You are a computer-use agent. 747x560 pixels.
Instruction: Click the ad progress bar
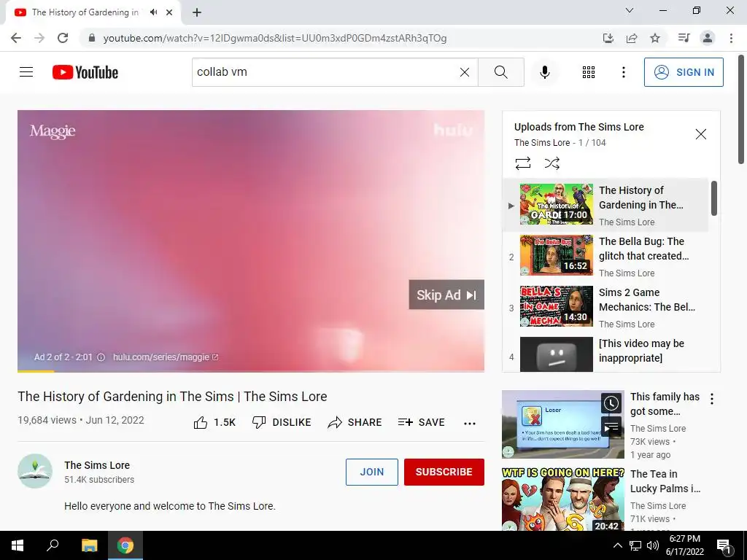[251, 370]
